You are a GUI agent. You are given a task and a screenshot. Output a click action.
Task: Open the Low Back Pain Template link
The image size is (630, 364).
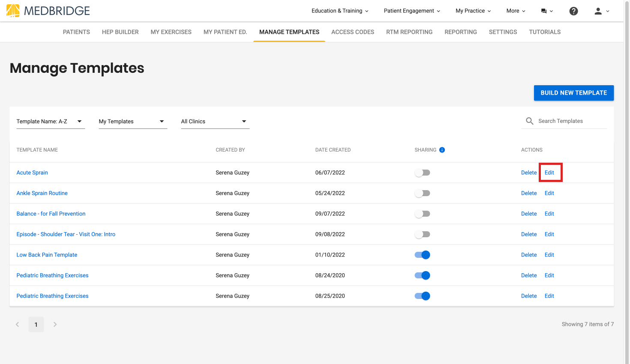coord(47,255)
